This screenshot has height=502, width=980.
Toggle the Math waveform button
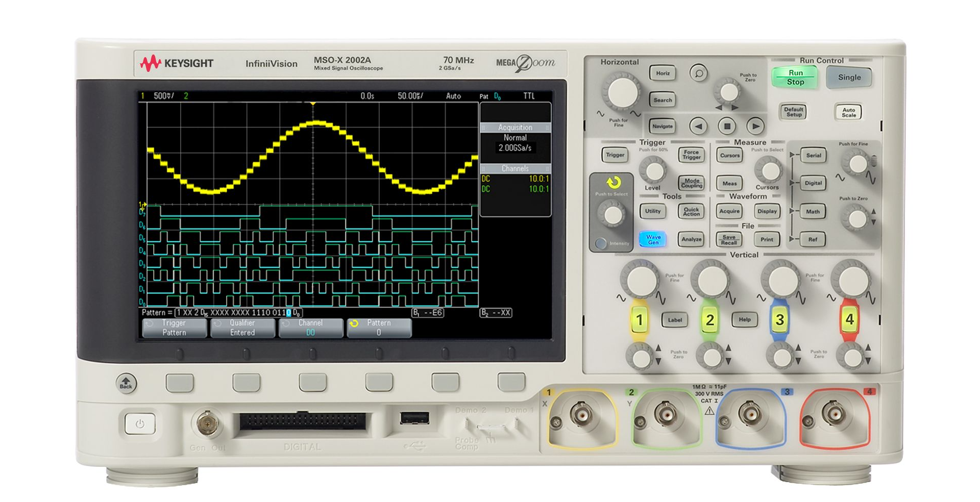pyautogui.click(x=813, y=212)
